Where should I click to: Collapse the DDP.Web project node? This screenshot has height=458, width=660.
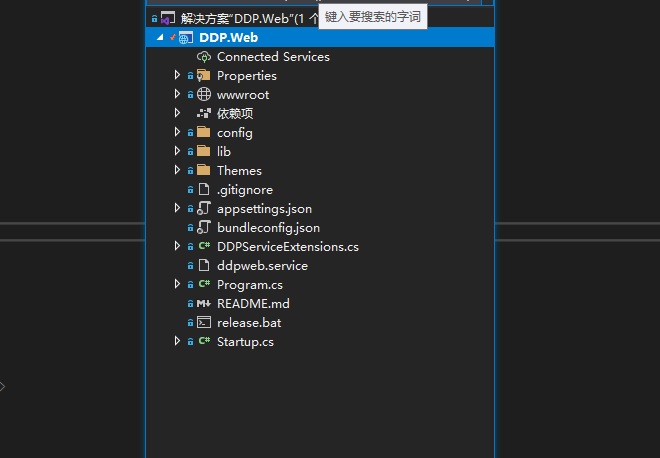tap(160, 38)
